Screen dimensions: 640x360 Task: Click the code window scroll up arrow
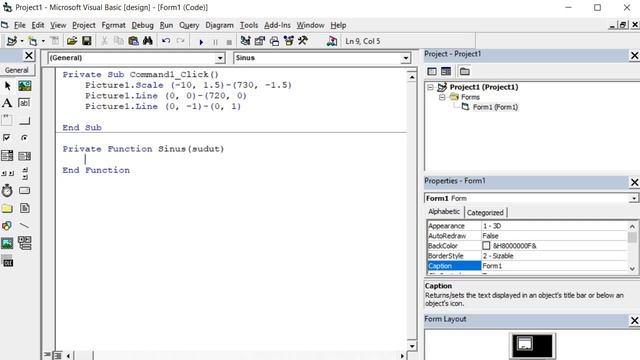[412, 76]
